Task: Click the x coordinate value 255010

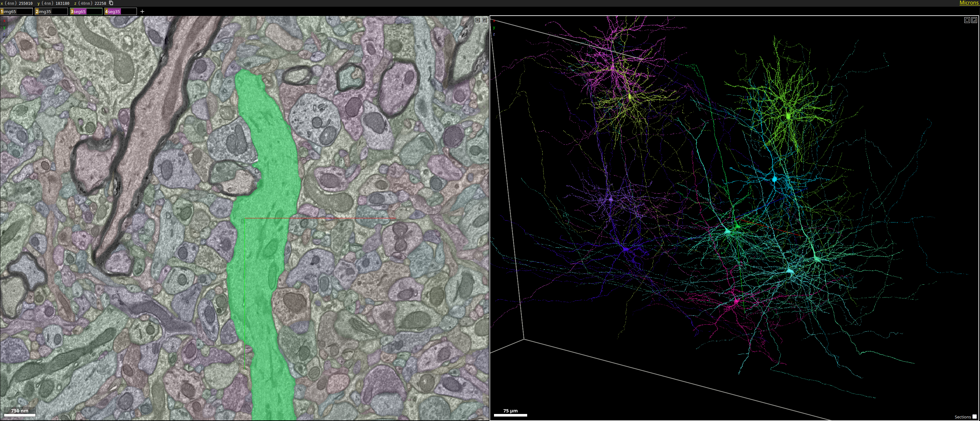Action: pyautogui.click(x=26, y=3)
